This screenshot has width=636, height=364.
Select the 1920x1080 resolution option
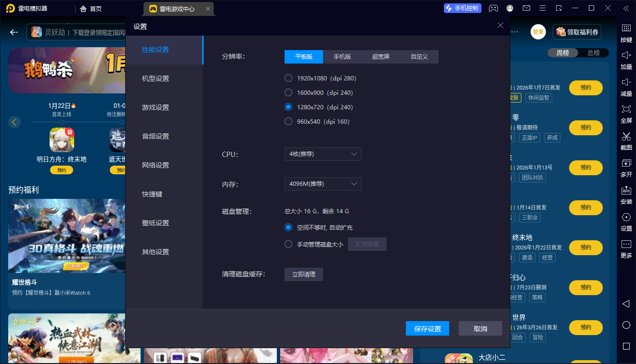288,78
